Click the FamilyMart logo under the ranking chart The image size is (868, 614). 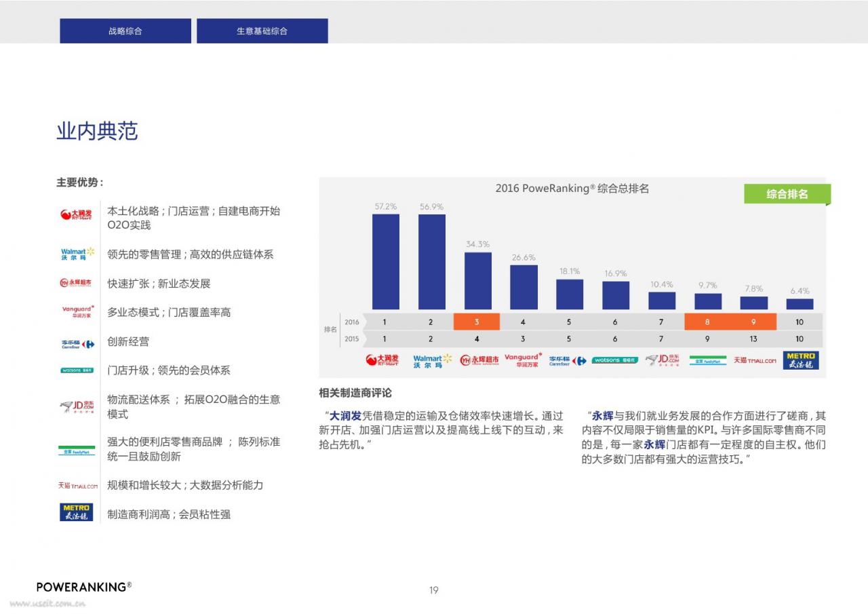pos(708,360)
